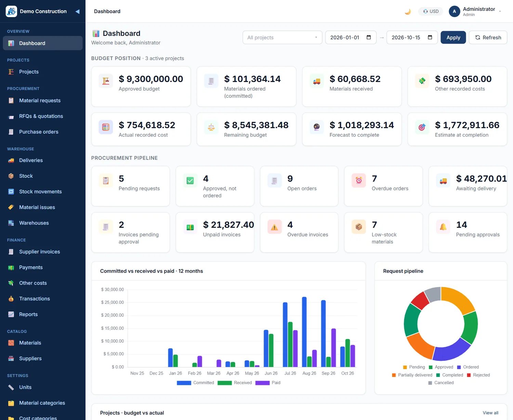This screenshot has height=420, width=513.
Task: Follow the View all projects link
Action: click(490, 413)
